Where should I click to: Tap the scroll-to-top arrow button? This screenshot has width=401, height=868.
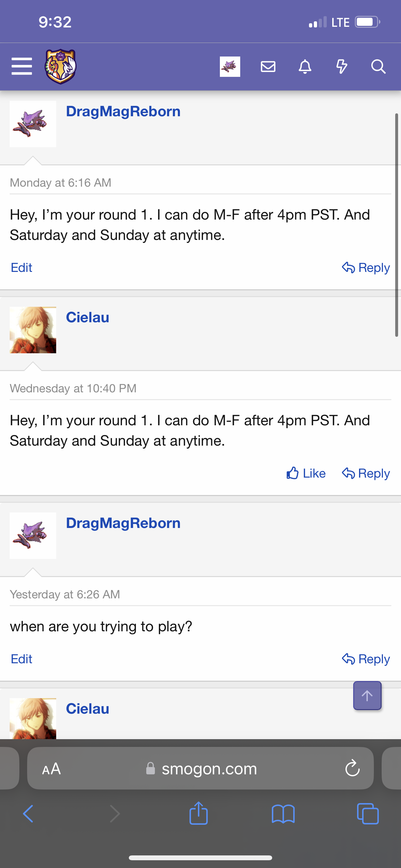367,696
